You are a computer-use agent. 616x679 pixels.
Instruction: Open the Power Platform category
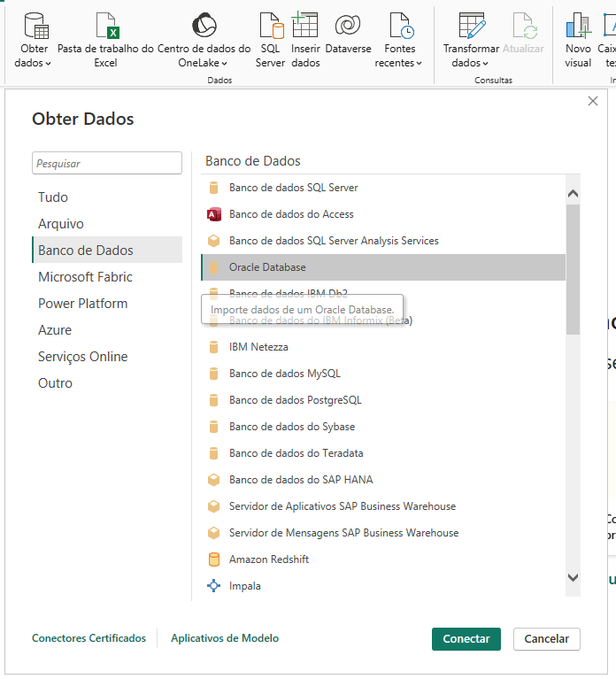coord(107,303)
